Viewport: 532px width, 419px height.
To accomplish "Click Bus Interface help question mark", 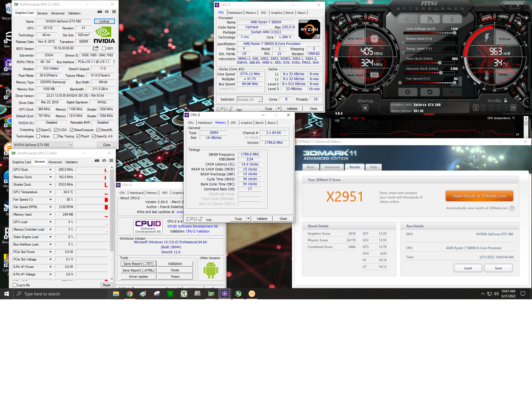I will (x=114, y=62).
